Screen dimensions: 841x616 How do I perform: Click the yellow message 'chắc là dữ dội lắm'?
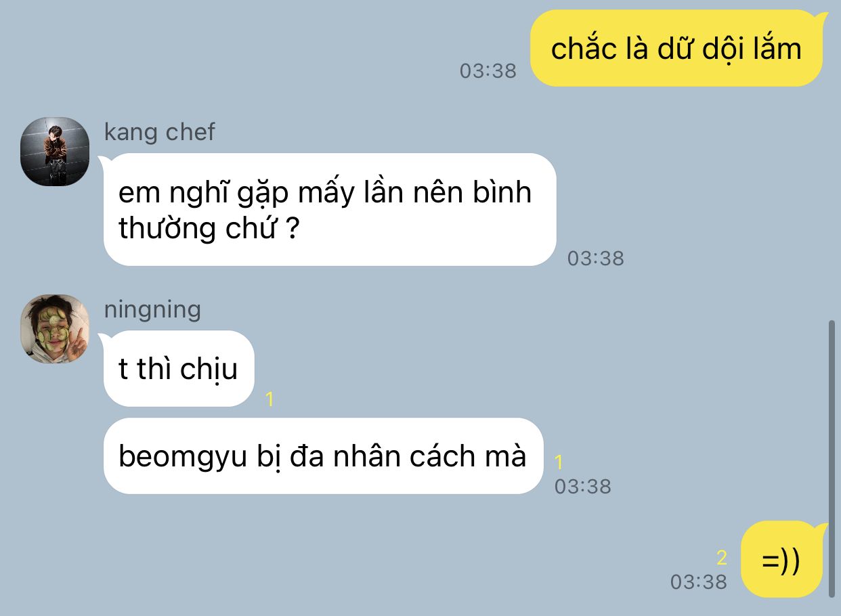[676, 48]
